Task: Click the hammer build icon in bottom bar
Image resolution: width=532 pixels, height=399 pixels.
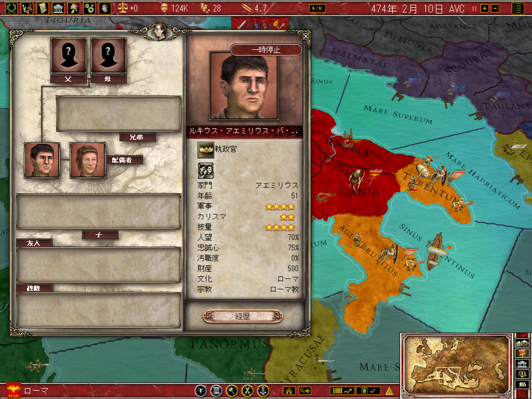Action: [232, 391]
